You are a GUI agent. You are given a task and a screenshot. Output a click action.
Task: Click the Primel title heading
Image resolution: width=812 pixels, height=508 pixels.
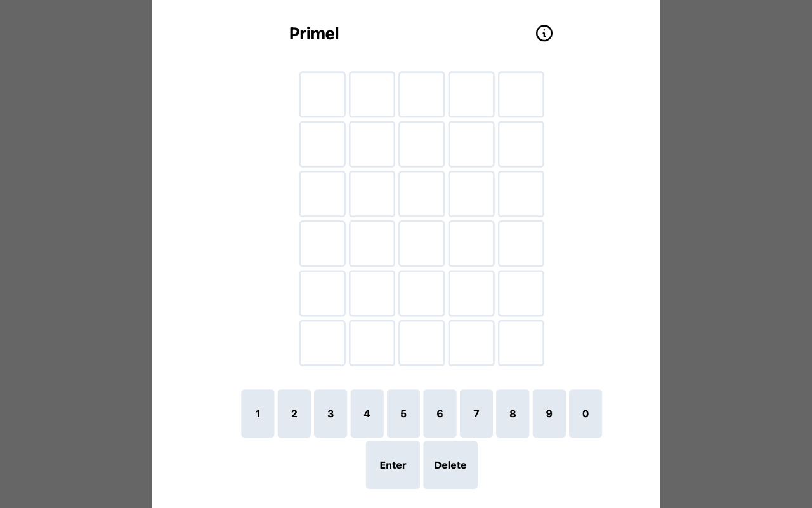(x=314, y=34)
